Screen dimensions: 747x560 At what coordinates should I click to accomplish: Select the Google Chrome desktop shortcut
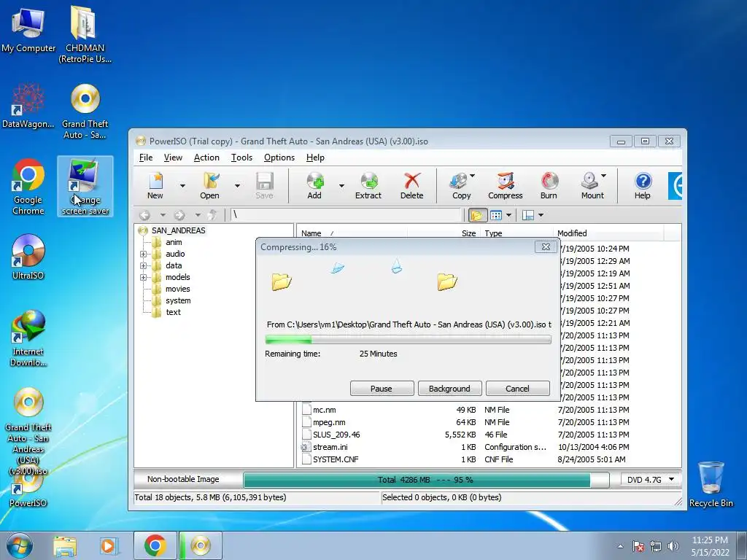[x=28, y=187]
